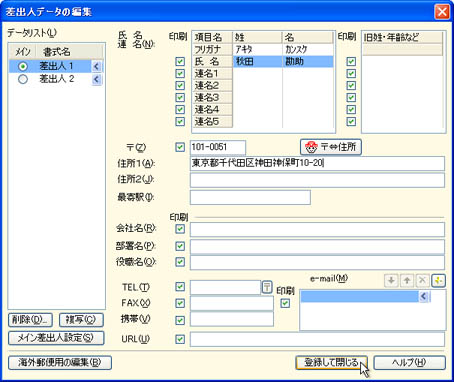
Task: Click the 複写(C) copy button
Action: (81, 320)
